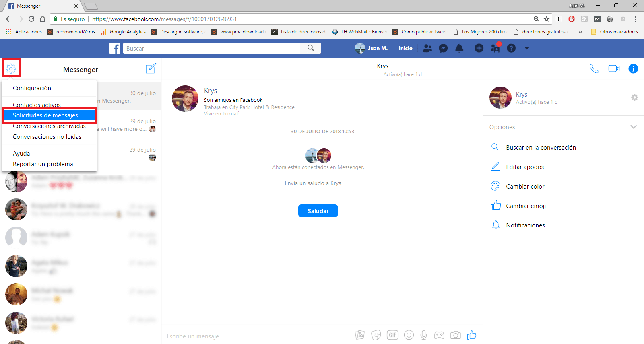Viewport: 644px width, 344px height.
Task: Click the Escribe un mensaje field
Action: tap(258, 336)
